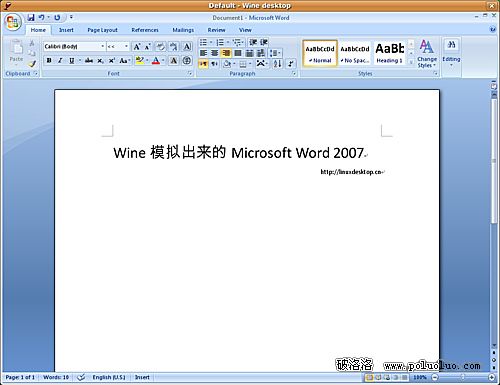Click the zoom slider handle

462,377
